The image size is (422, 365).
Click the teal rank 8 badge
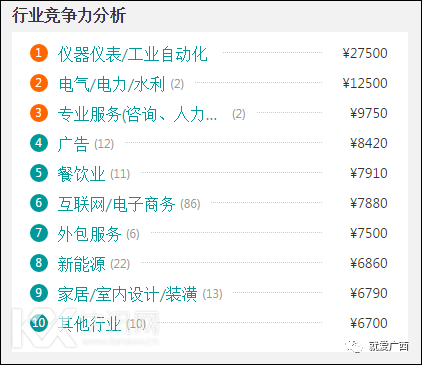coord(39,263)
